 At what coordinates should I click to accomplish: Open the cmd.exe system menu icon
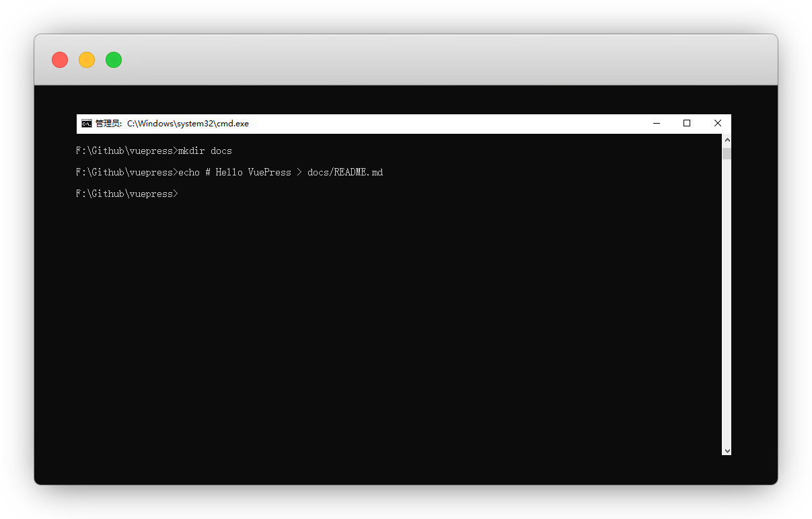point(86,124)
